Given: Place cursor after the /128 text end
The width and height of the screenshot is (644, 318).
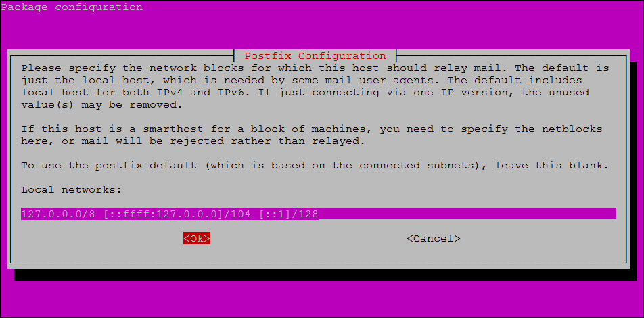Looking at the screenshot, I should [320, 214].
